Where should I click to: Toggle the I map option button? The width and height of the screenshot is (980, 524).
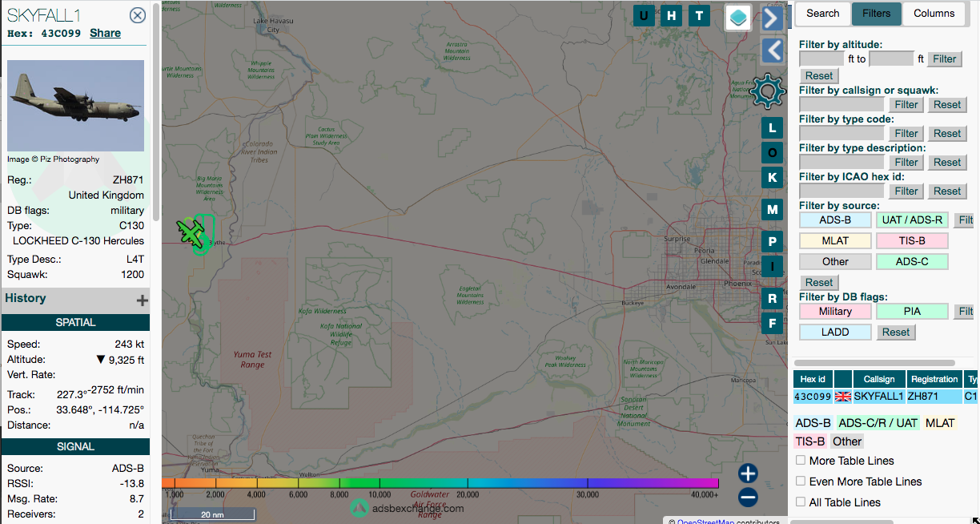pos(772,266)
